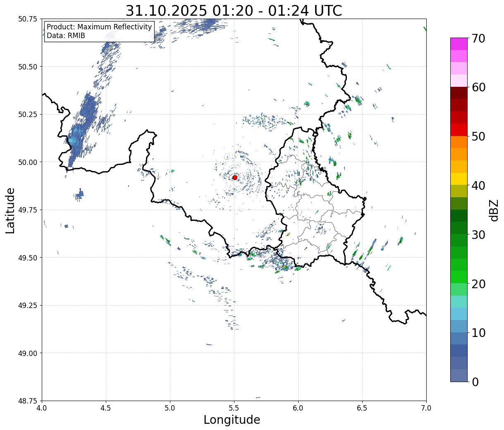Click the 30 tick label on colorbar
504x430 pixels.
click(x=478, y=235)
